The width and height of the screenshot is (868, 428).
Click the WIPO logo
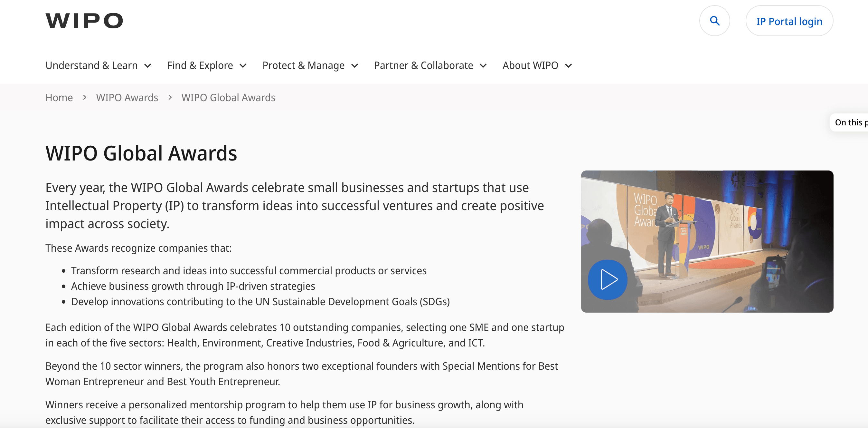click(84, 21)
